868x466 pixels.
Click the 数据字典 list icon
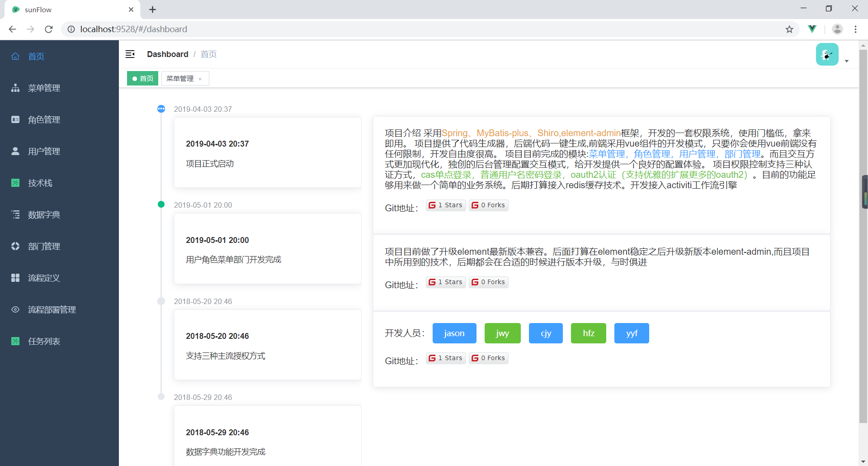15,214
